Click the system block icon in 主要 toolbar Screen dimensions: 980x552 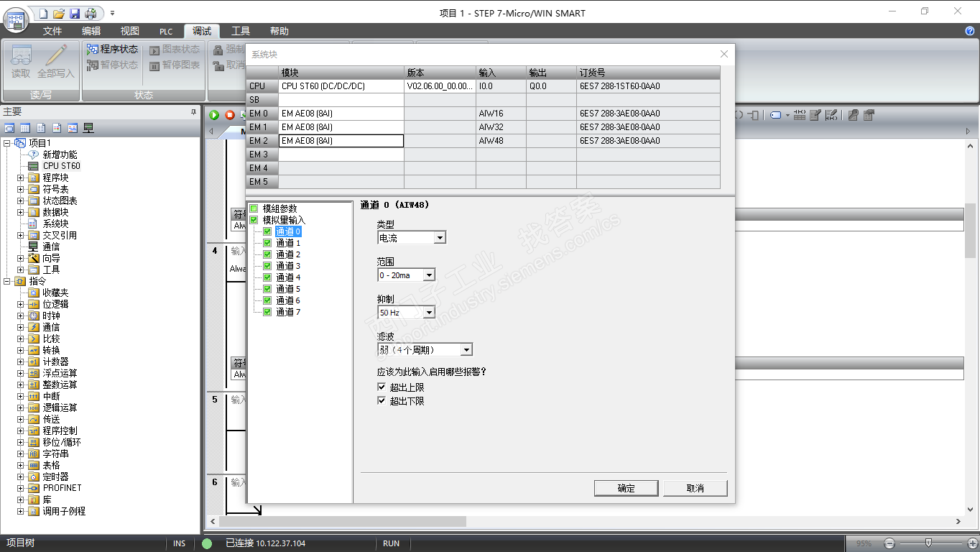click(57, 128)
